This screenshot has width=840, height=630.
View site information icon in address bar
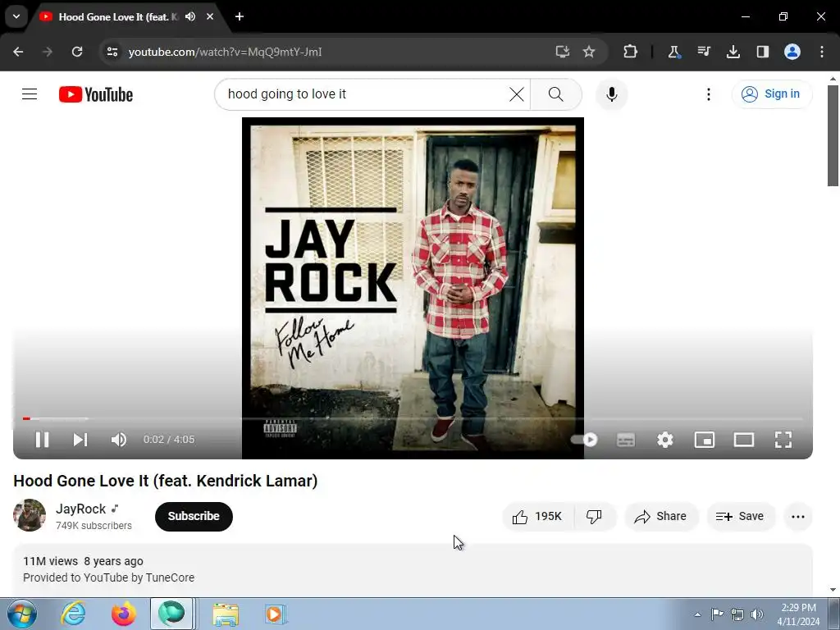click(x=112, y=52)
